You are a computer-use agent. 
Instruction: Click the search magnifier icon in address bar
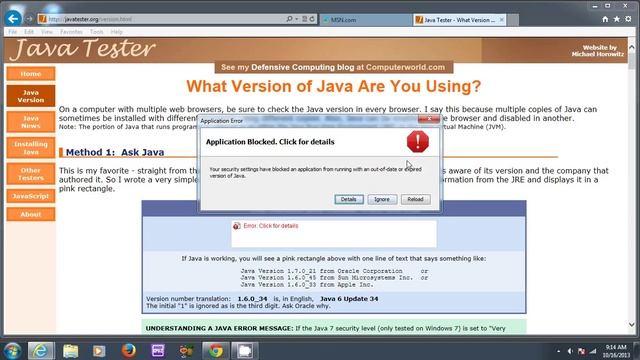tap(289, 19)
